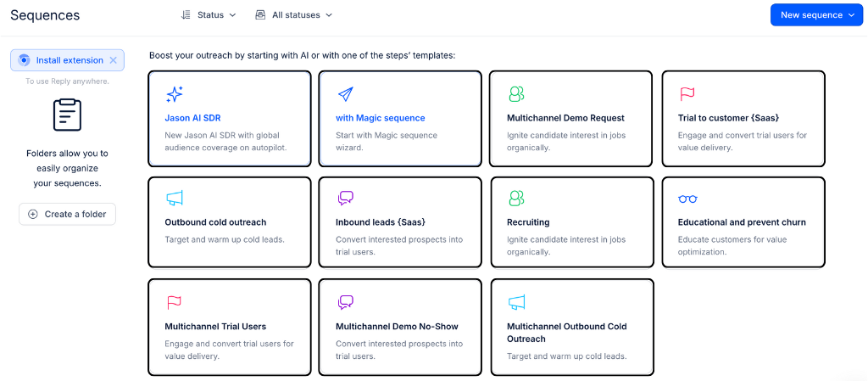868x381 pixels.
Task: Click the Install extension link
Action: point(70,60)
